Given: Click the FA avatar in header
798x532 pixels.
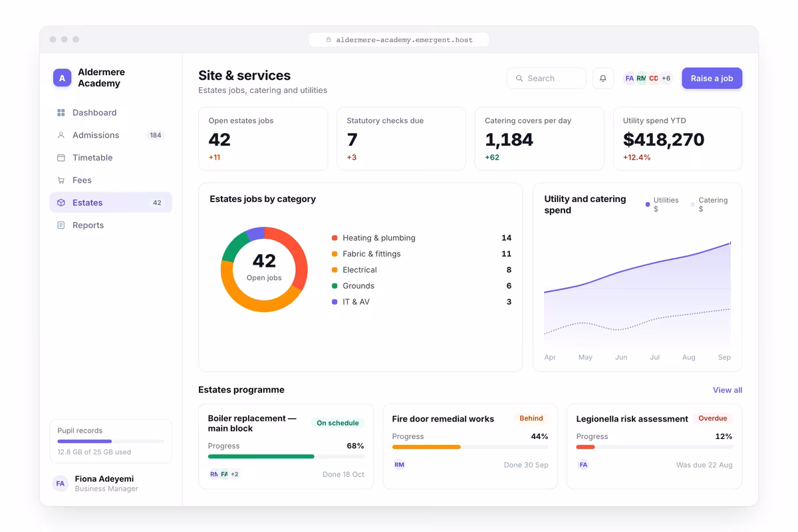Looking at the screenshot, I should 629,78.
